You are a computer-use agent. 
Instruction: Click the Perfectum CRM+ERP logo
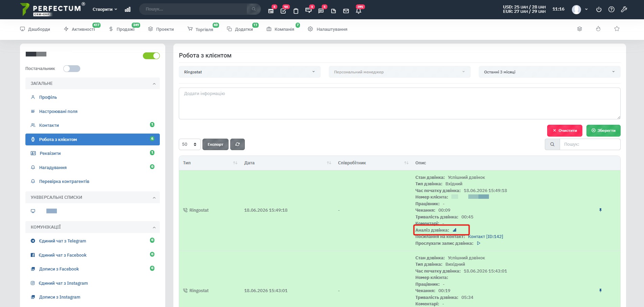[52, 9]
